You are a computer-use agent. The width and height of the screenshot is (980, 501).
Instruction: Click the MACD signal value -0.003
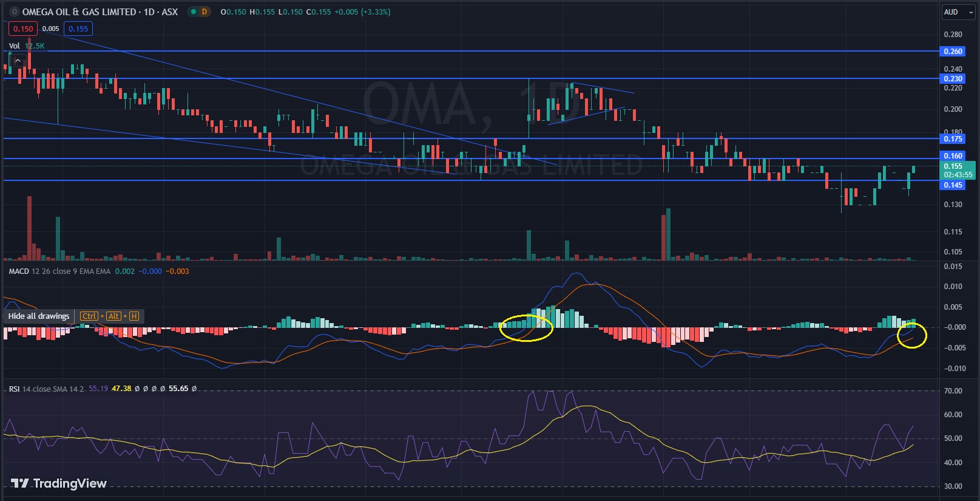pyautogui.click(x=177, y=271)
